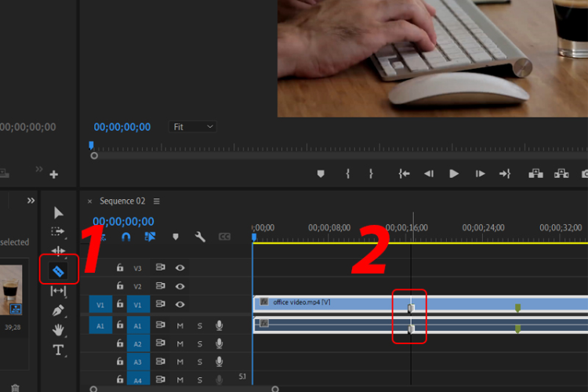Solo audio track A3
Viewport: 588px width, 392px height.
200,361
